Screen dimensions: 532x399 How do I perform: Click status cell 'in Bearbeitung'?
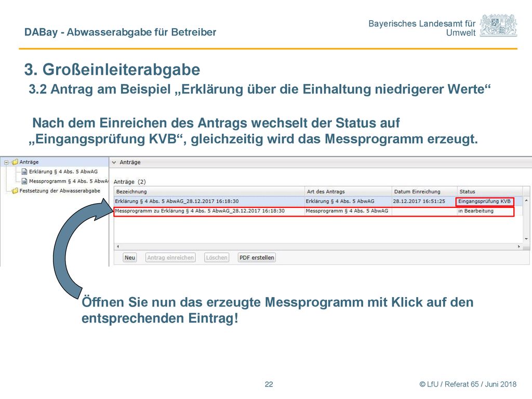tap(476, 211)
